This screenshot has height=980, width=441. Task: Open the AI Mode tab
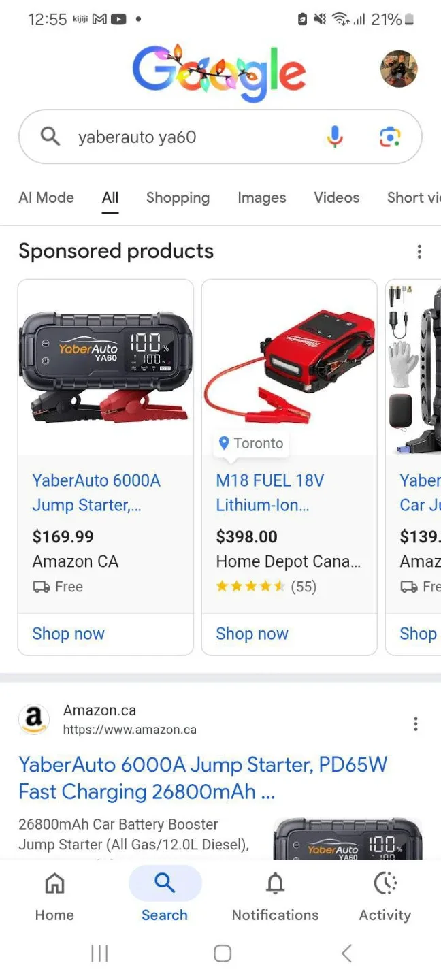tap(46, 197)
